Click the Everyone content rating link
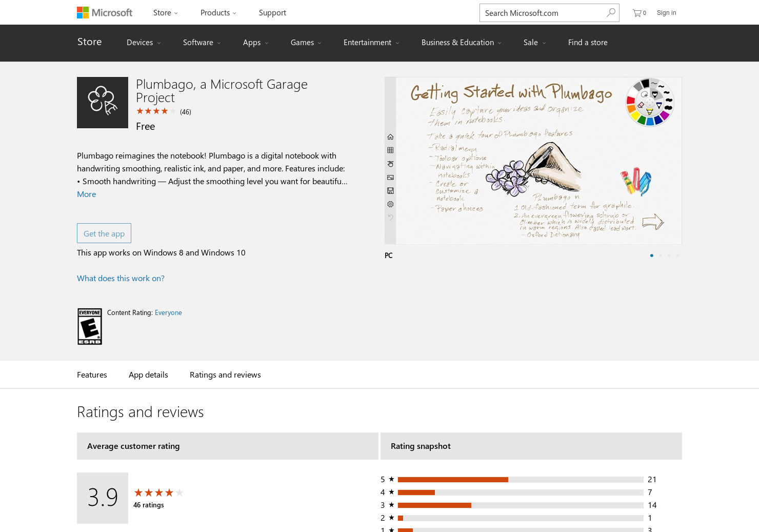Viewport: 759px width, 532px height. click(x=168, y=313)
